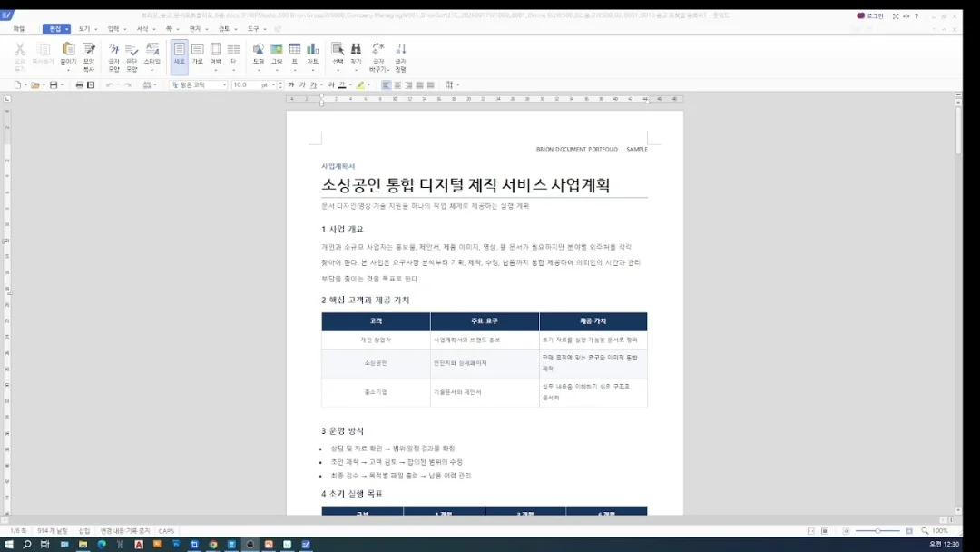Create new document from quick toolbar
The image size is (980, 552).
17,85
